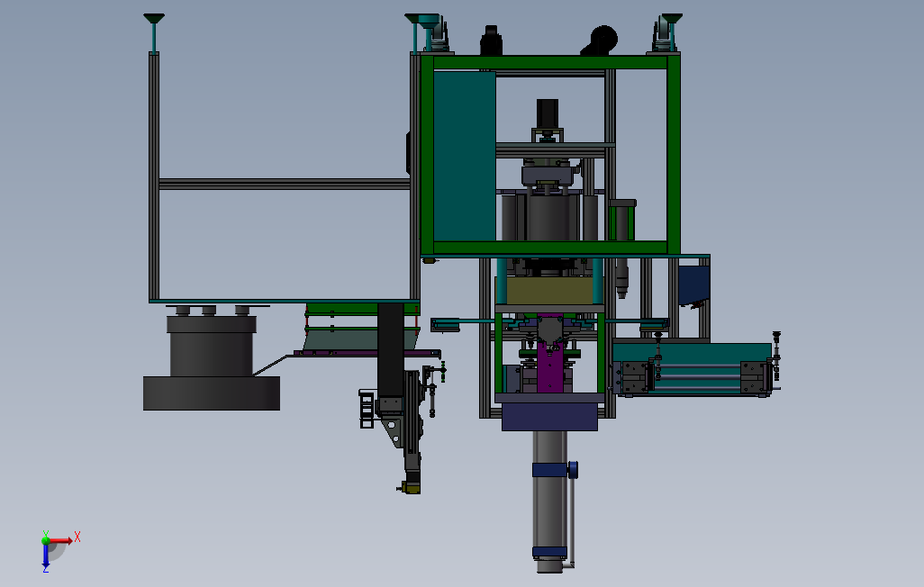Select the navy blue base plate above the cylinder

pyautogui.click(x=549, y=417)
